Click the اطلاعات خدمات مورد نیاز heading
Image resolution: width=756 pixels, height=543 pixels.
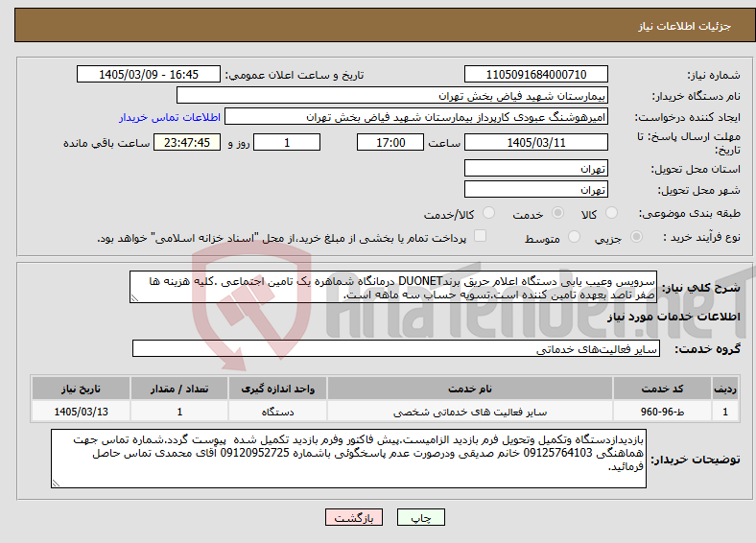(x=673, y=317)
